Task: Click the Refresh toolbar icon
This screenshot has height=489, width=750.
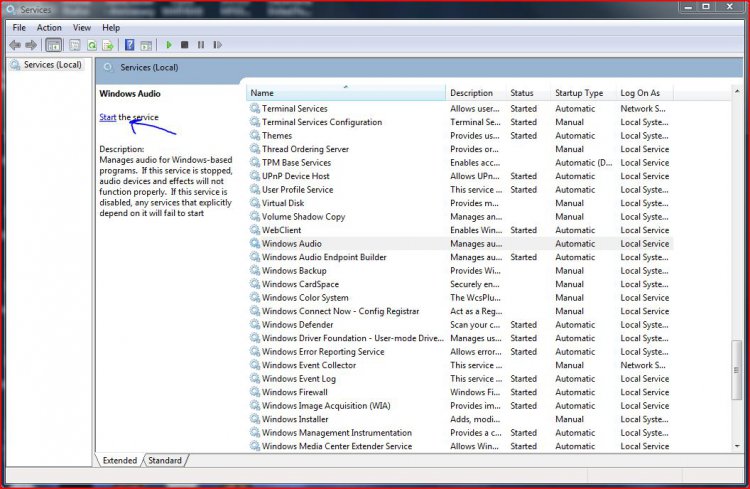Action: [91, 45]
